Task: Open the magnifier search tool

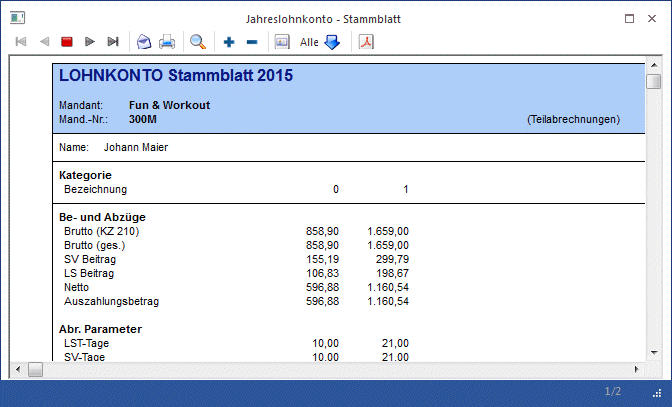Action: (198, 42)
